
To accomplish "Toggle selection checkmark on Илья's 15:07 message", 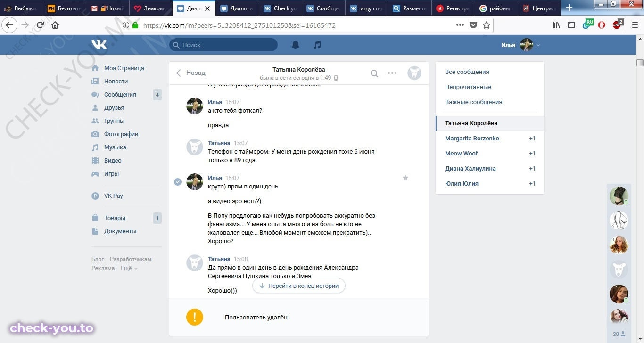I will click(x=178, y=182).
